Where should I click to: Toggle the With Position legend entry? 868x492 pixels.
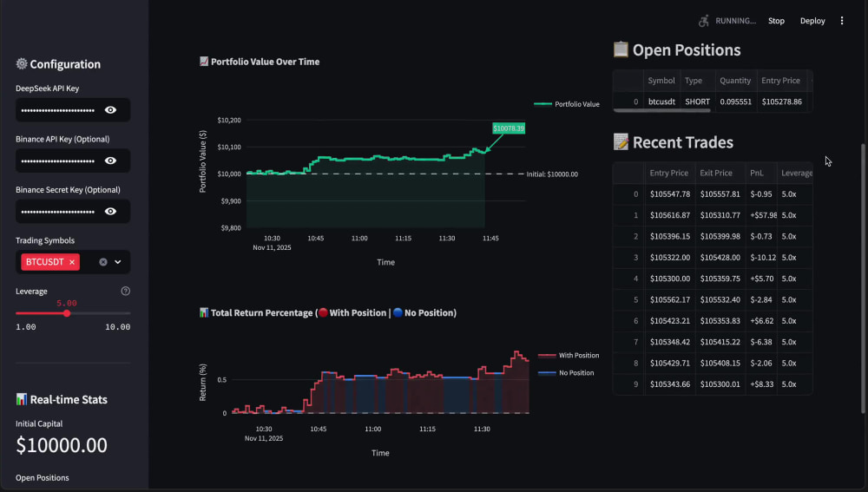569,355
